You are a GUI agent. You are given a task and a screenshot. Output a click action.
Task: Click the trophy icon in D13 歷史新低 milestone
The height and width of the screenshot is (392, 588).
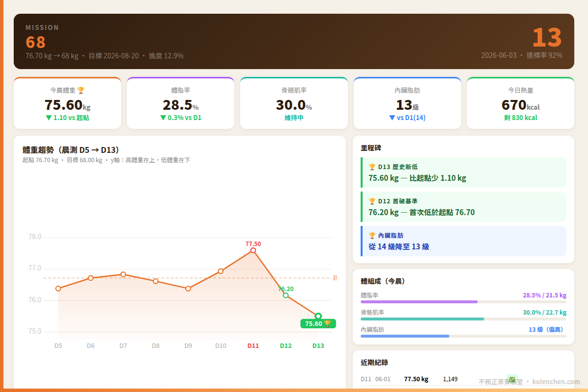372,167
